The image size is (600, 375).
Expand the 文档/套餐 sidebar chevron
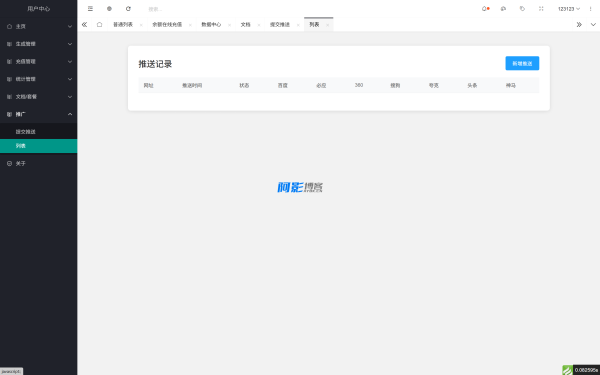coord(70,97)
